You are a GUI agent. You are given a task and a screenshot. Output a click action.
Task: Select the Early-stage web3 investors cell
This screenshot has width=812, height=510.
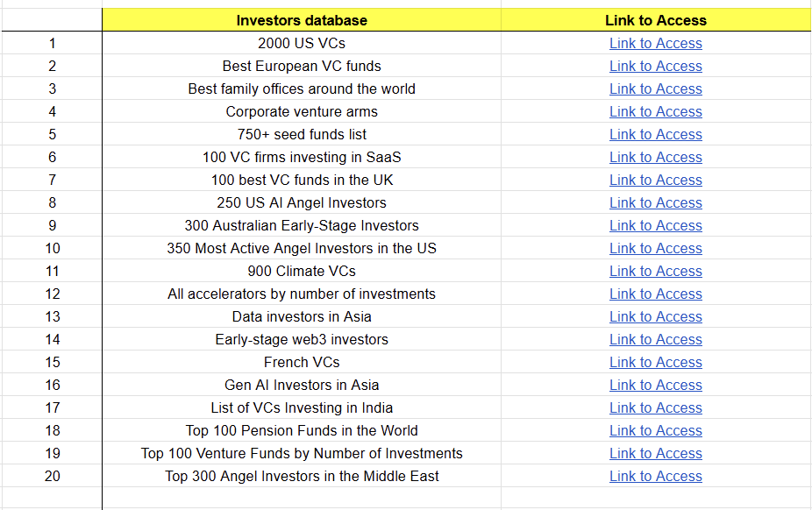pos(302,339)
